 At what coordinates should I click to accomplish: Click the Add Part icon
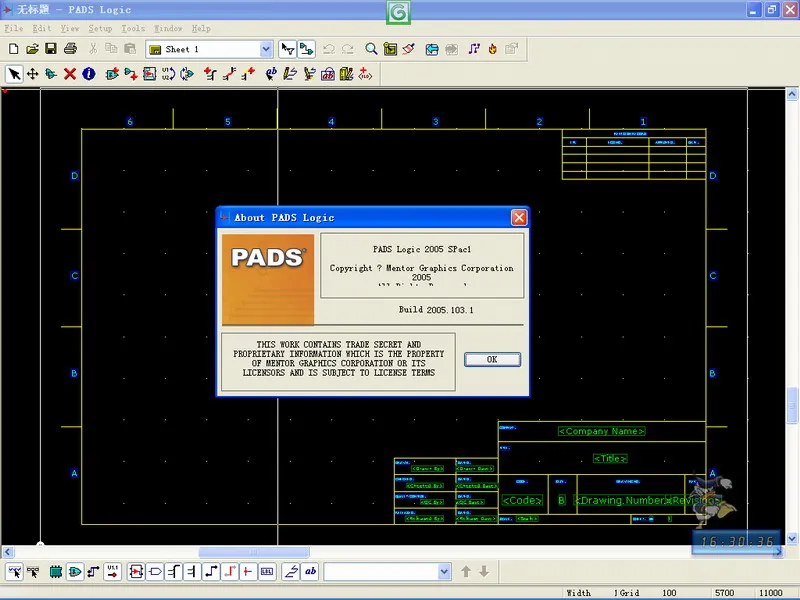point(112,74)
